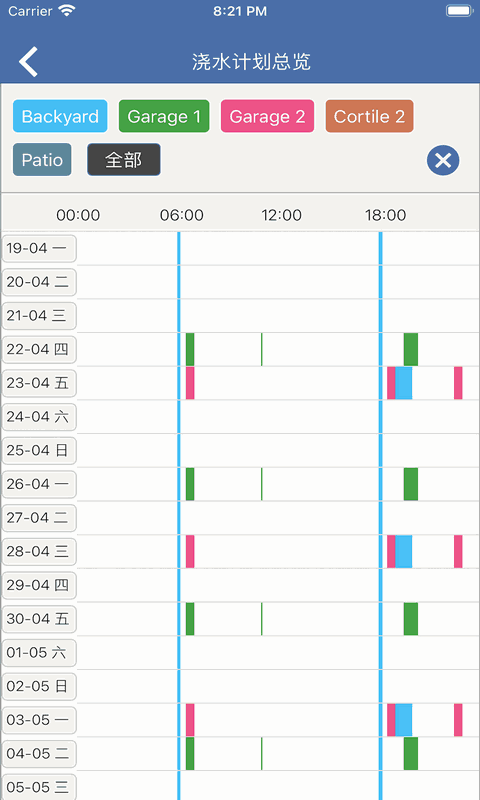Click the late pink block on 28-04
480x800 pixels.
[x=458, y=552]
